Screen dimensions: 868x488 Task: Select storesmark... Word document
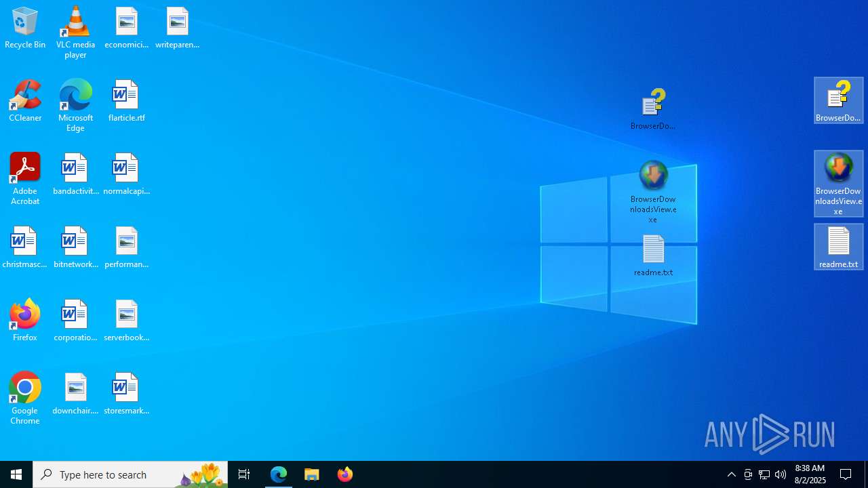point(127,394)
